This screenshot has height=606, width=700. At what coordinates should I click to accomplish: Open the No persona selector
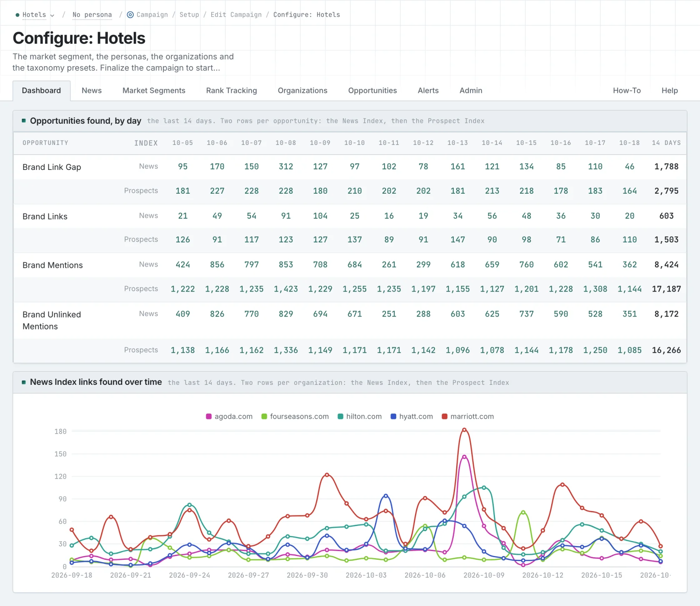[x=92, y=15]
